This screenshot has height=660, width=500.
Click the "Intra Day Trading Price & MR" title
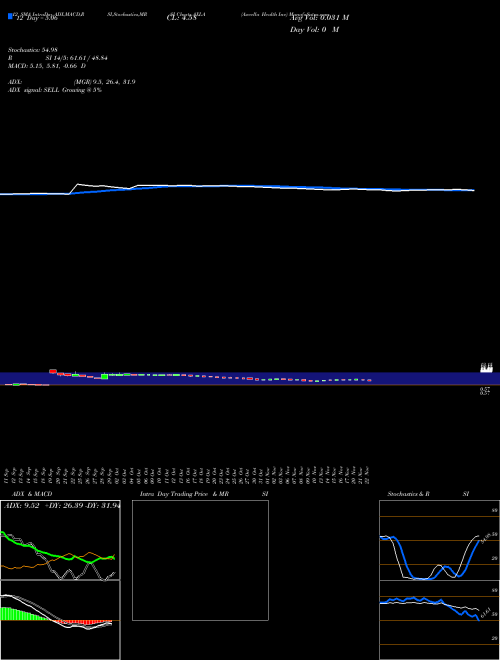pyautogui.click(x=184, y=494)
